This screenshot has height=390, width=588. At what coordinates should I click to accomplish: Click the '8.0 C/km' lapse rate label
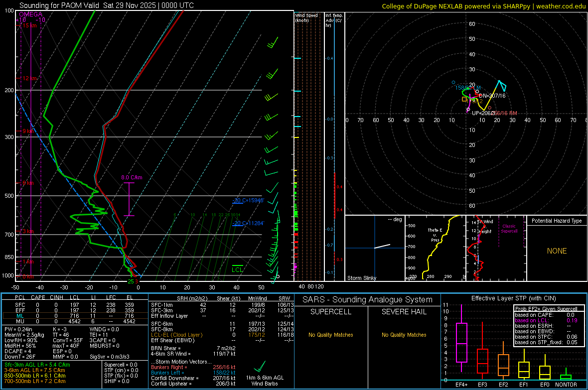(132, 177)
